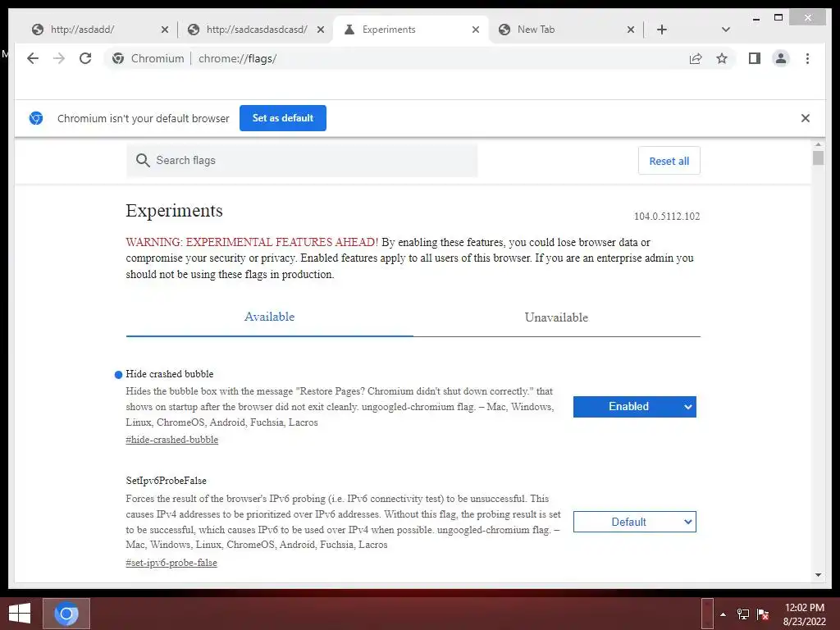
Task: Open Hide crashed bubble Enabled dropdown
Action: 635,407
